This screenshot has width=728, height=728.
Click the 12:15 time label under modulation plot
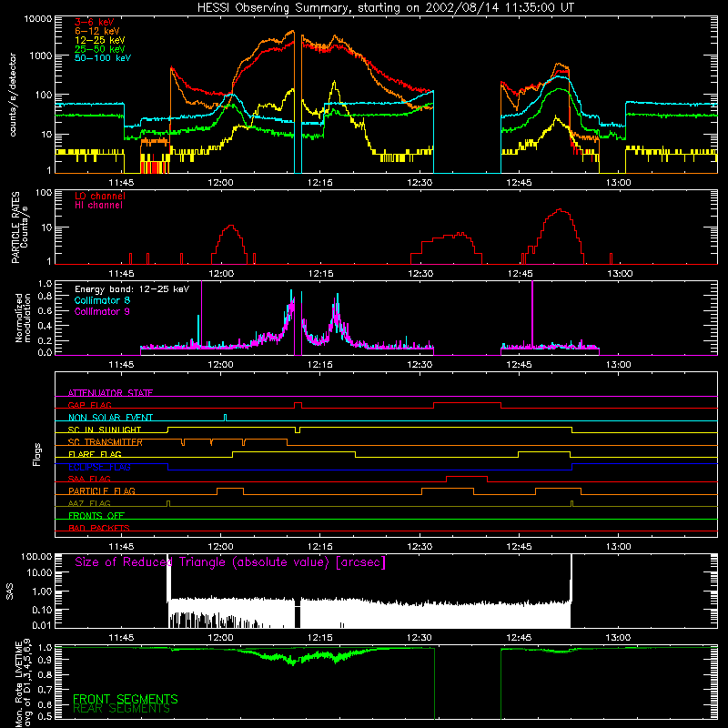(x=320, y=365)
